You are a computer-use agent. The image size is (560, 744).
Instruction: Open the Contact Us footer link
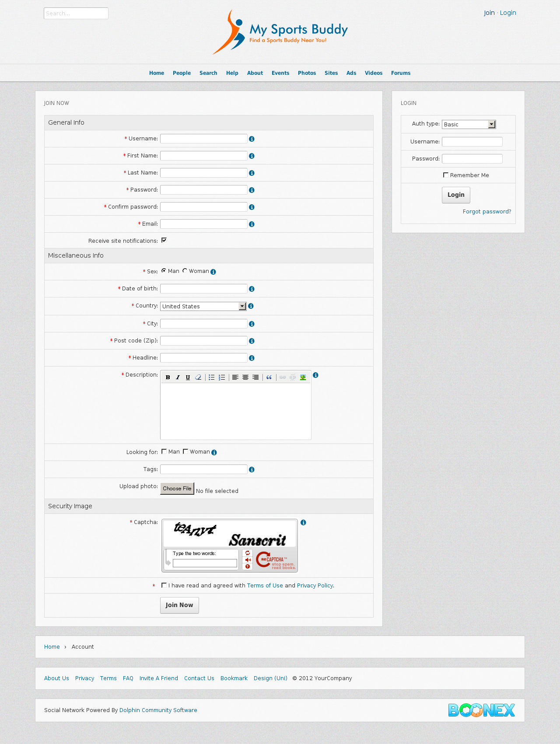[x=199, y=678]
